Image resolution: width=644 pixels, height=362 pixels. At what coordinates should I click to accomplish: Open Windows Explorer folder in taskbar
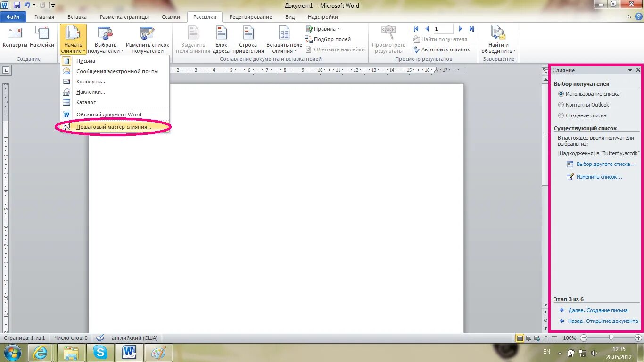coord(71,352)
